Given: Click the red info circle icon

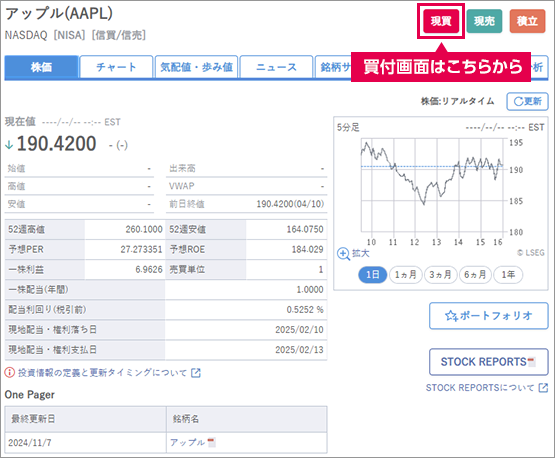Looking at the screenshot, I should 10,372.
